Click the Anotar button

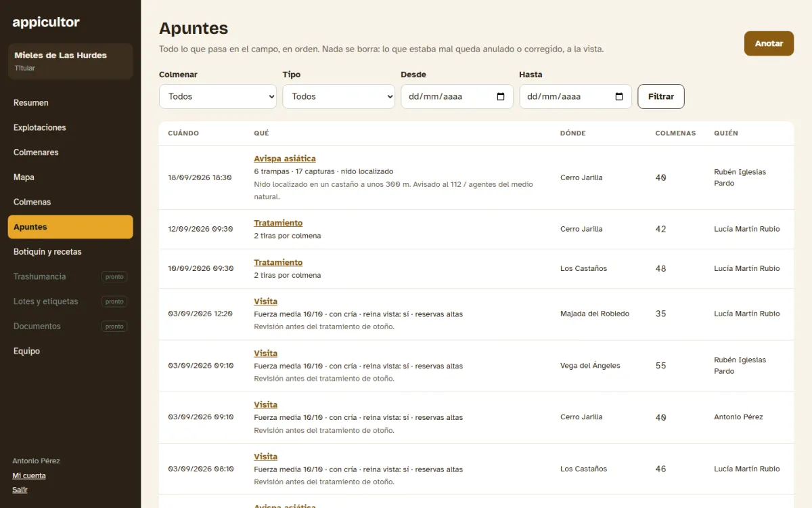tap(769, 43)
